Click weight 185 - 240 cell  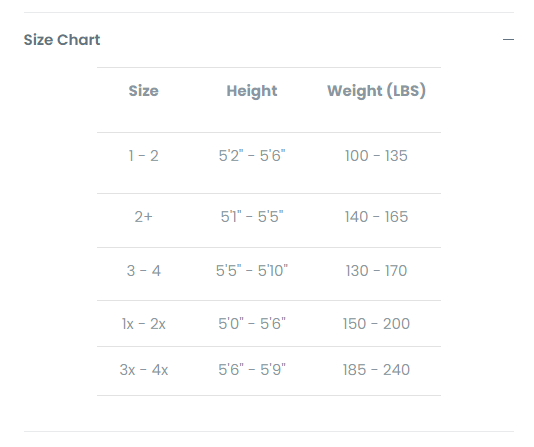[x=376, y=370]
